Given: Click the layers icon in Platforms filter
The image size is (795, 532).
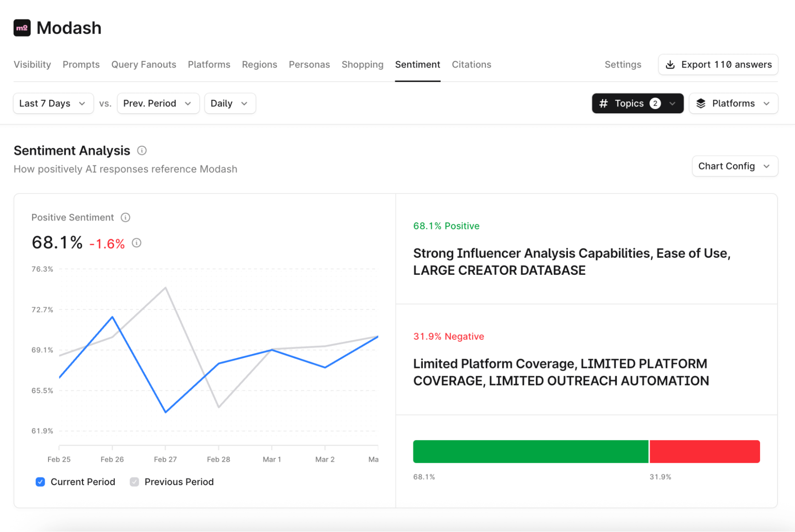Looking at the screenshot, I should [x=701, y=103].
